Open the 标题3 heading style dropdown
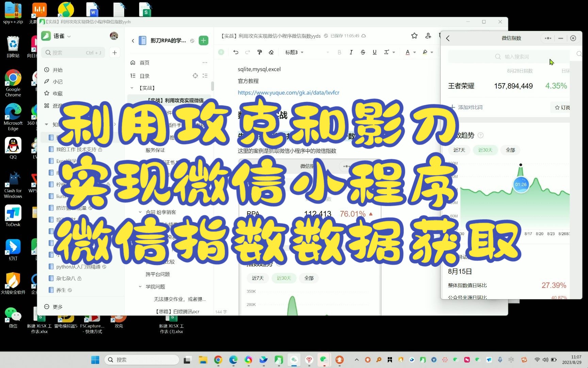 click(x=294, y=52)
